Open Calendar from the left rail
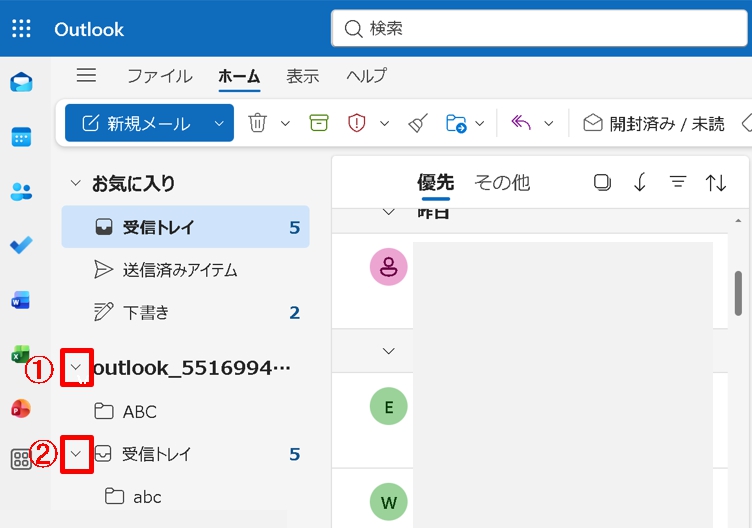The height and width of the screenshot is (528, 752). [21, 137]
